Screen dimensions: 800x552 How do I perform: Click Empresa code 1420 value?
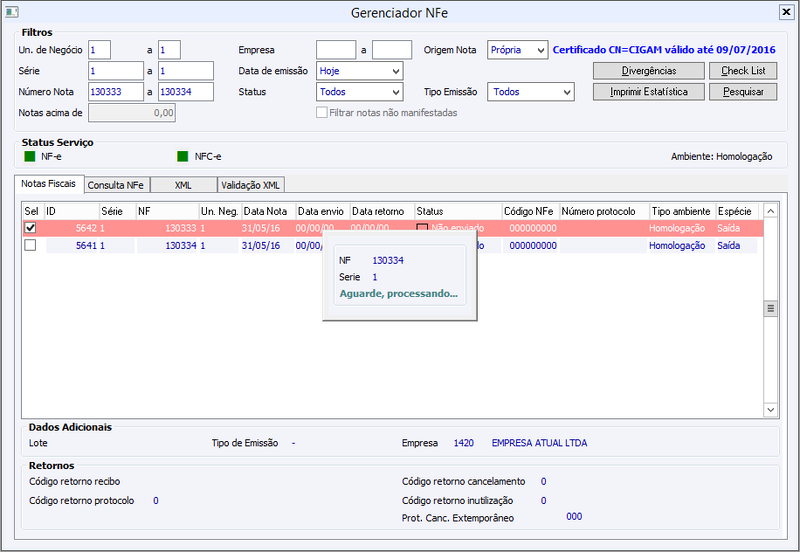point(463,443)
